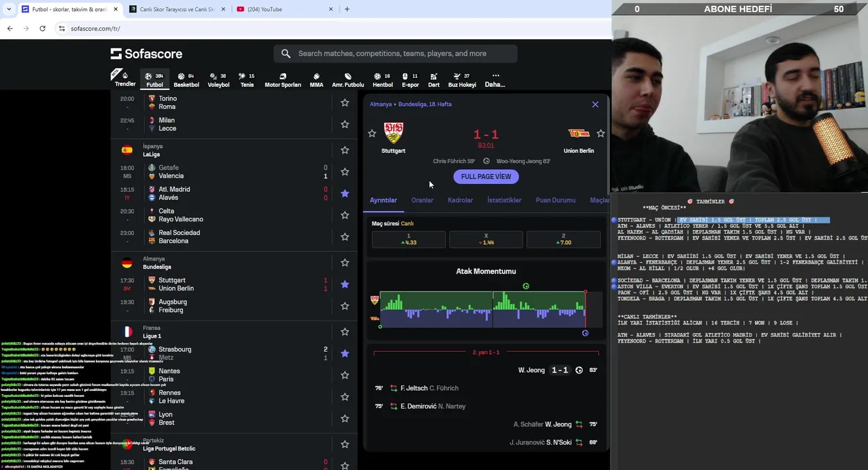This screenshot has width=868, height=470.
Task: Click the España flag beside LaLiga
Action: click(x=127, y=150)
